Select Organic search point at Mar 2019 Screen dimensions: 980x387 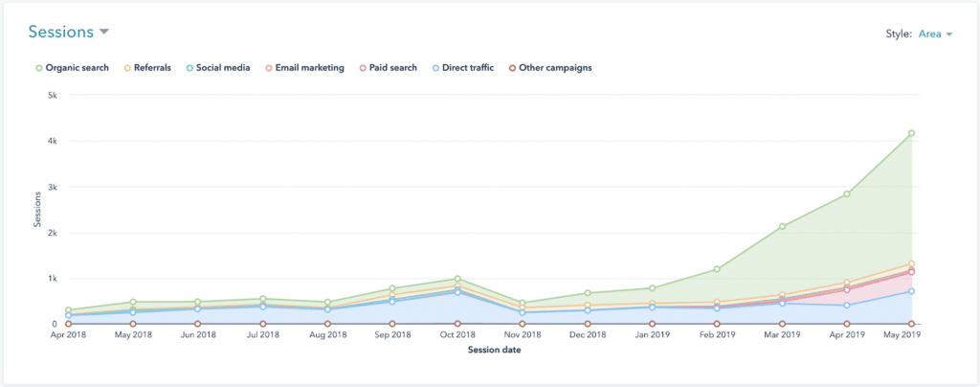tap(782, 226)
